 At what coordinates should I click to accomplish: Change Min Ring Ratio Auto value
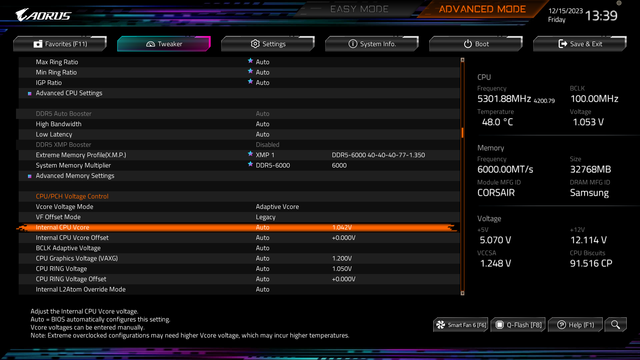coord(262,72)
